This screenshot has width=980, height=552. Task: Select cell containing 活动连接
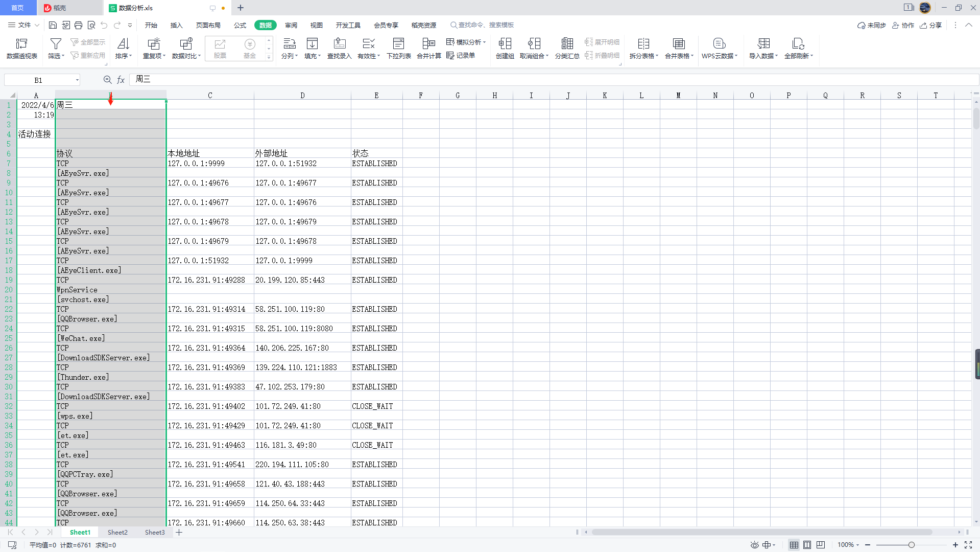pos(36,134)
